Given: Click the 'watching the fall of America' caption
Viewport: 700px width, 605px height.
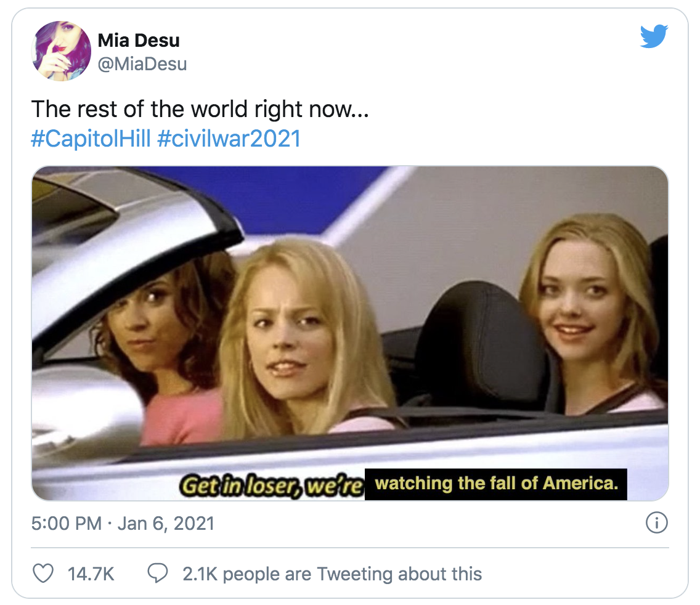Looking at the screenshot, I should coord(496,484).
